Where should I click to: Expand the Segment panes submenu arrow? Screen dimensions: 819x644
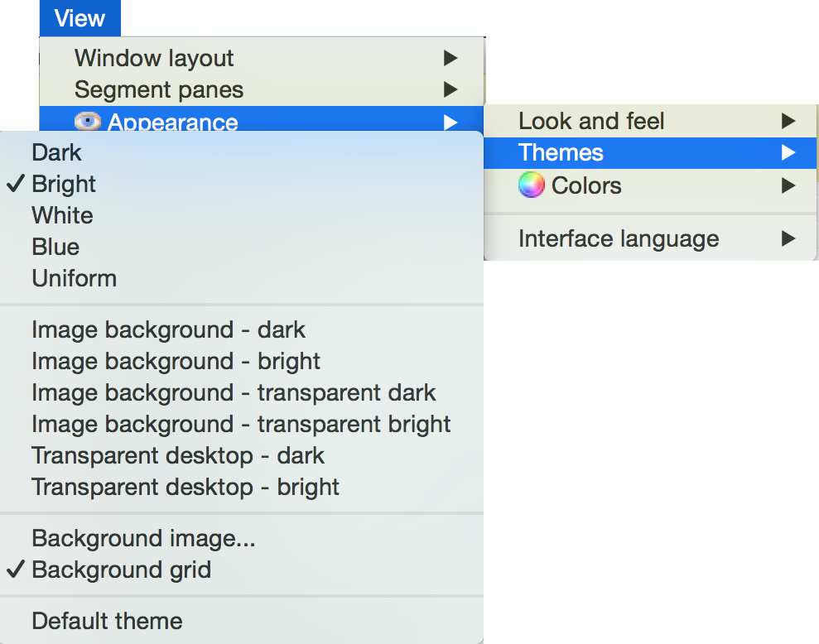[450, 89]
